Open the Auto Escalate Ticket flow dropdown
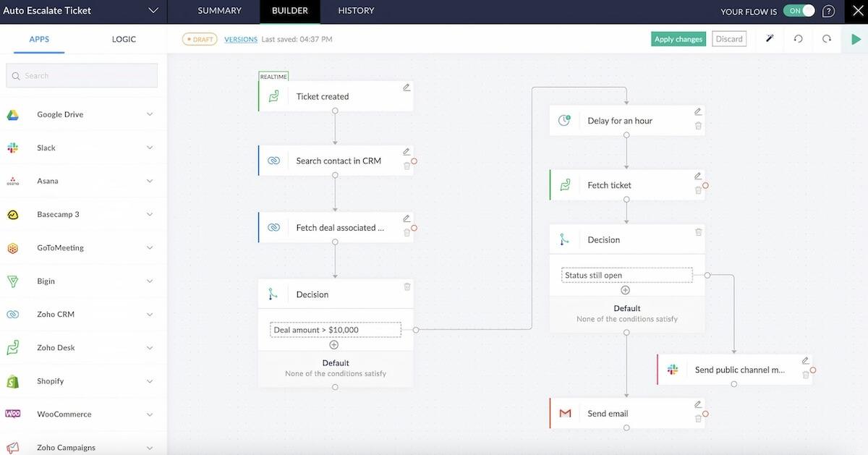 [153, 11]
